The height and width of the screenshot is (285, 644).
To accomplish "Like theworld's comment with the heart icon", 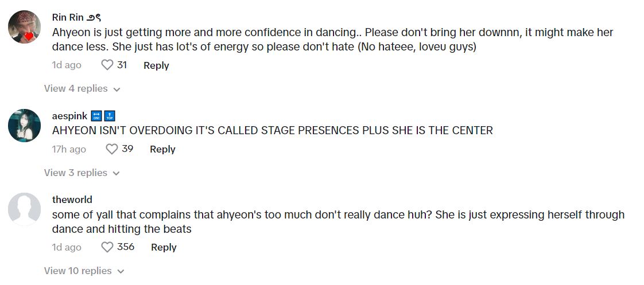I will [x=107, y=247].
